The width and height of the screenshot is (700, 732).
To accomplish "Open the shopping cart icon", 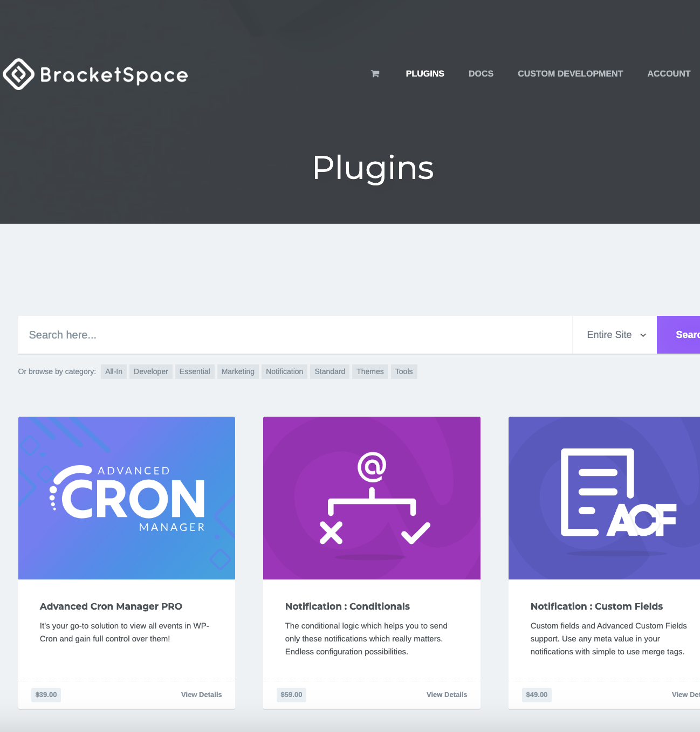I will (375, 74).
